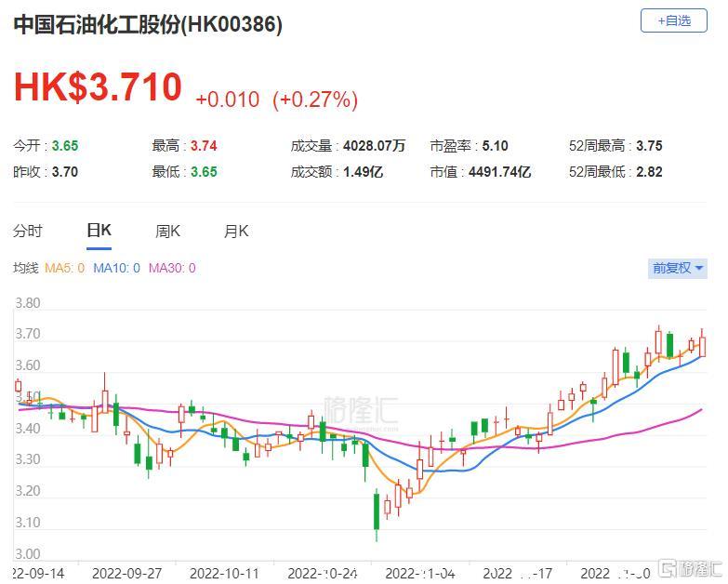Image resolution: width=728 pixels, height=584 pixels.
Task: Click the 市盈率 value 5.10
Action: [495, 146]
